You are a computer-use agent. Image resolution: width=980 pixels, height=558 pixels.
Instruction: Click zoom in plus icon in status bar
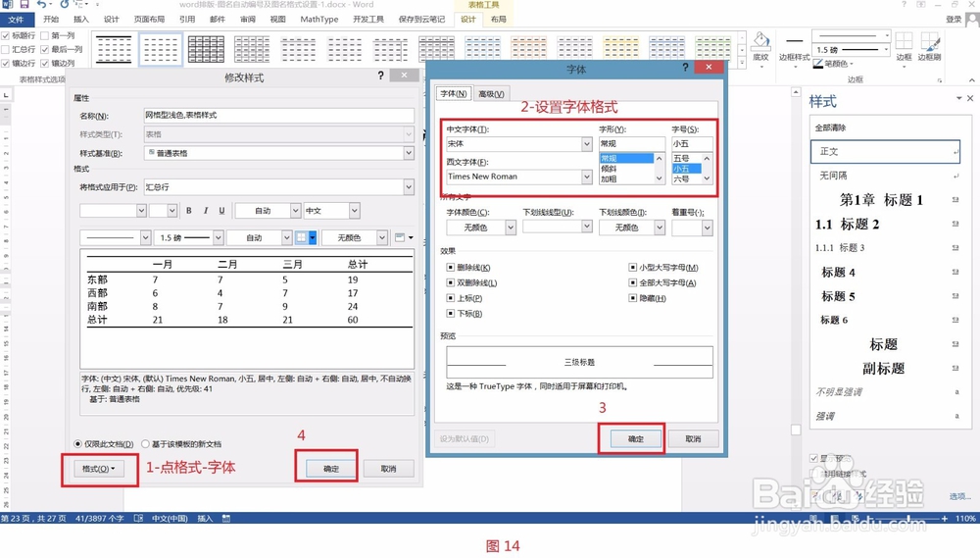pos(945,518)
